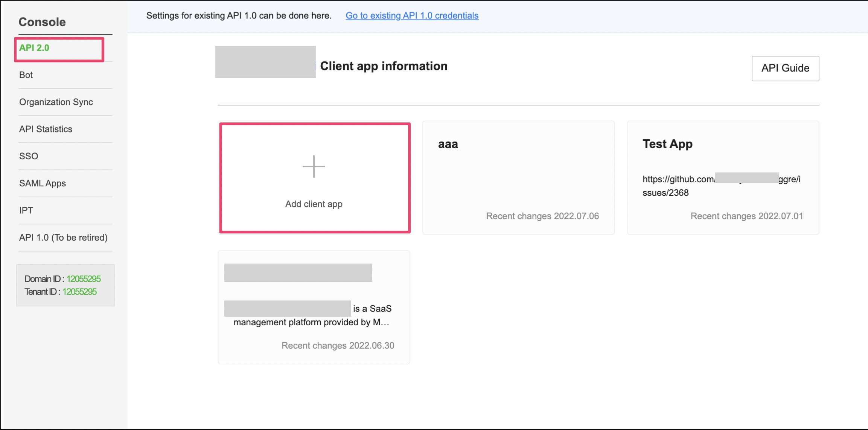This screenshot has width=868, height=430.
Task: Click the Client app information title
Action: coord(384,66)
